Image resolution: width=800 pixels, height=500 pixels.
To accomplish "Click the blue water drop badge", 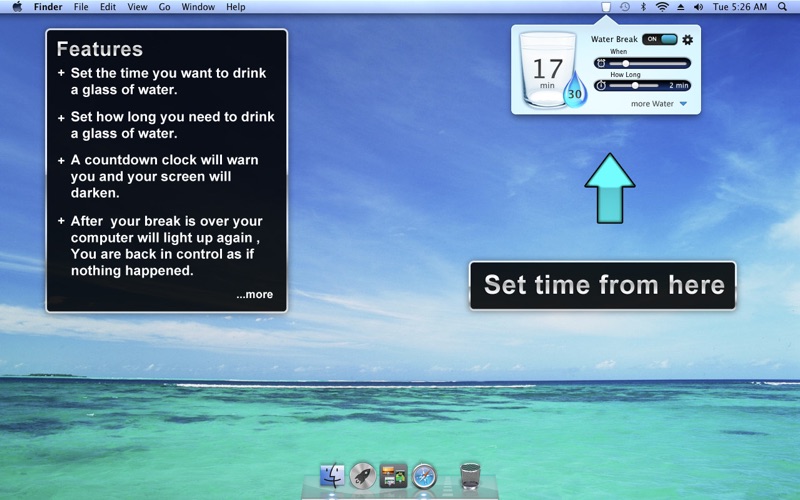I will 574,94.
